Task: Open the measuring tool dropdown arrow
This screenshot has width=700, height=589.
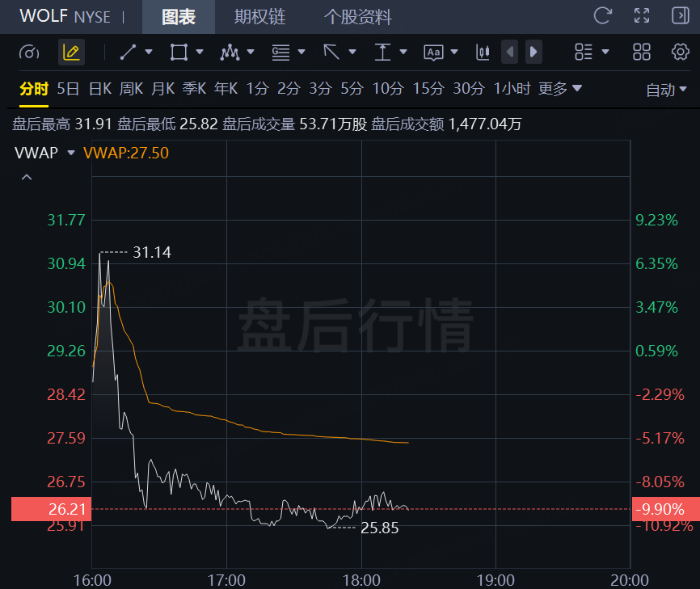Action: point(403,53)
